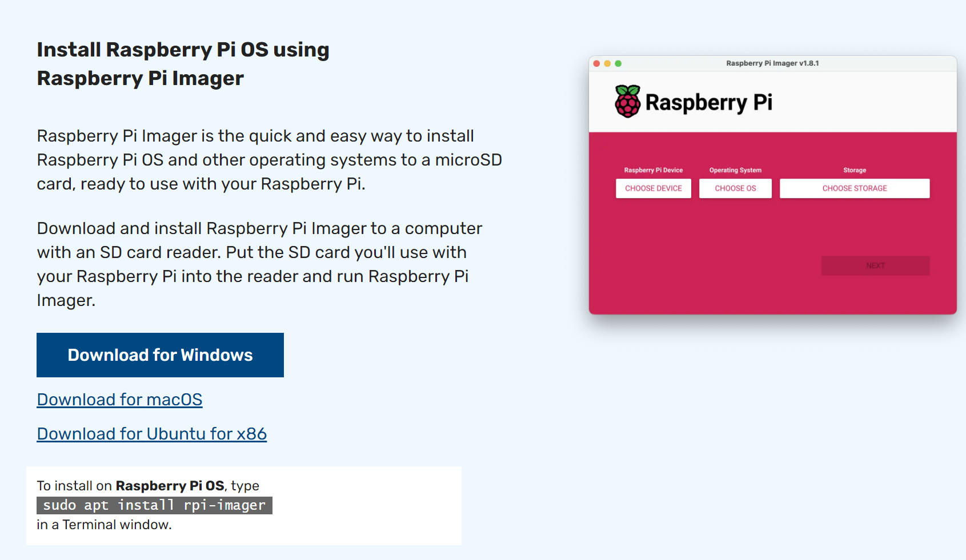Click the red traffic light button
The width and height of the screenshot is (966, 560).
click(596, 64)
